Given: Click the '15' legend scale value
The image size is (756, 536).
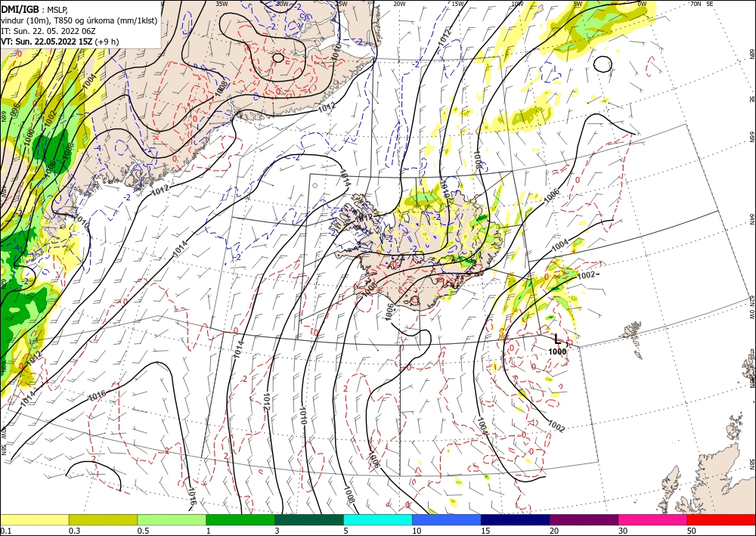Looking at the screenshot, I should 485,530.
